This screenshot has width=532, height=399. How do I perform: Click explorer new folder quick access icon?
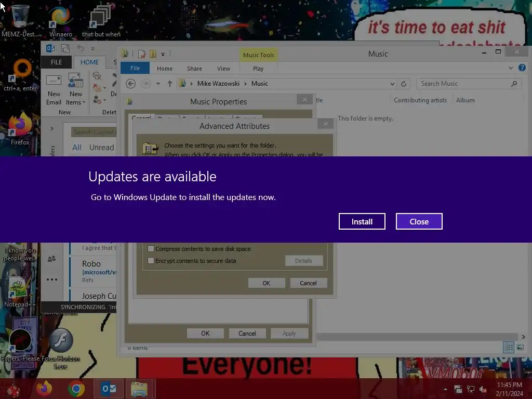(x=153, y=54)
